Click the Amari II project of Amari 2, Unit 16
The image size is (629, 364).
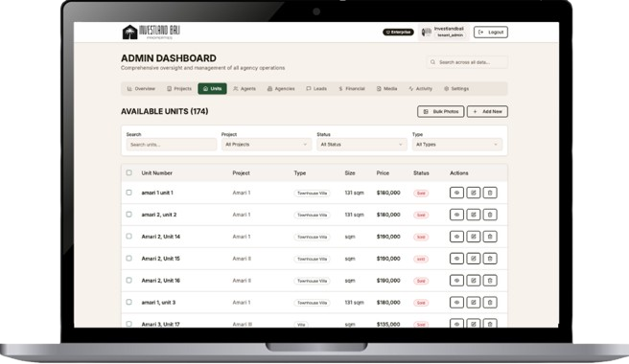point(242,281)
